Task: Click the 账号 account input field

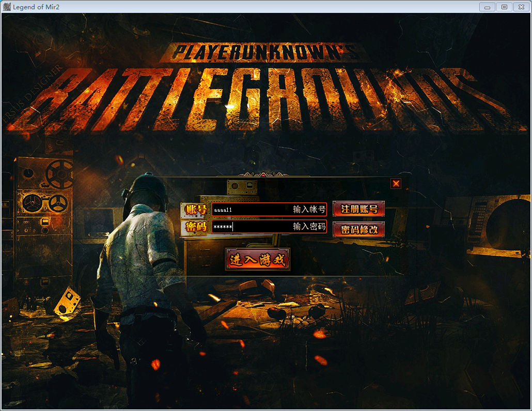Action: [269, 210]
